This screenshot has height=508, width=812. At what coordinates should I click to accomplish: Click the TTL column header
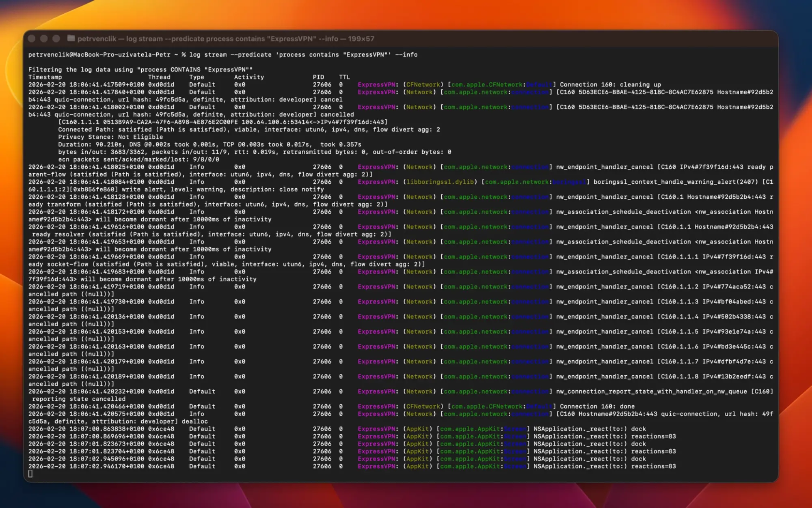[x=344, y=77]
